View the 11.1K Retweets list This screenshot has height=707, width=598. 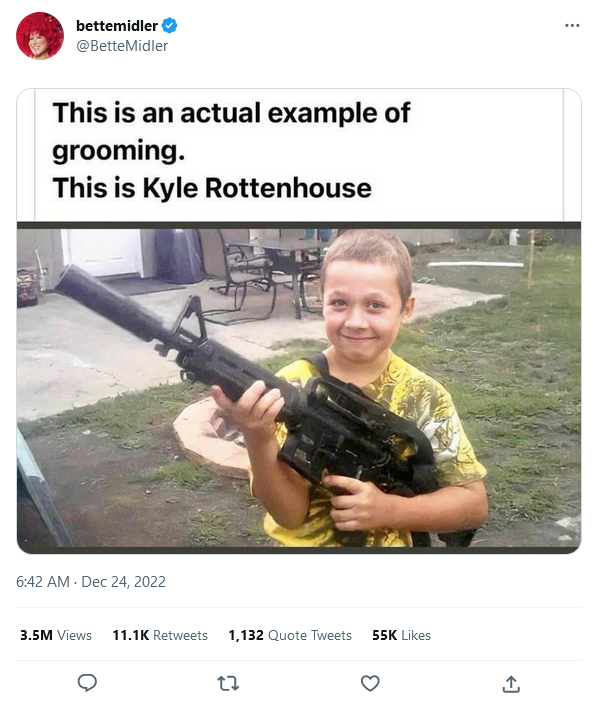coord(160,635)
